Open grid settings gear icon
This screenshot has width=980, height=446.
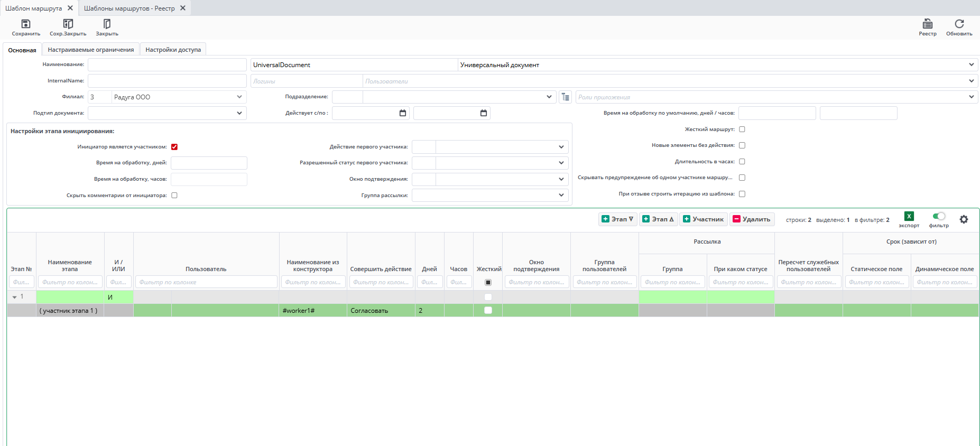964,219
